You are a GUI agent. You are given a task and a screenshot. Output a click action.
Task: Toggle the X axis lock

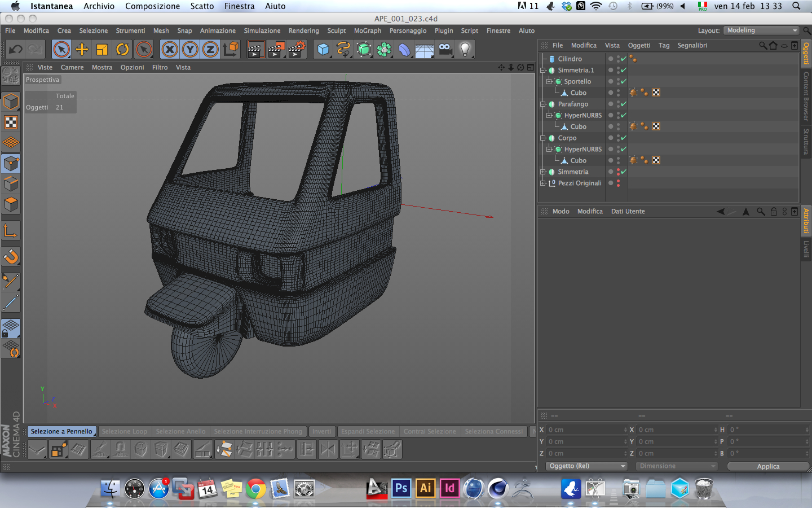click(x=169, y=50)
